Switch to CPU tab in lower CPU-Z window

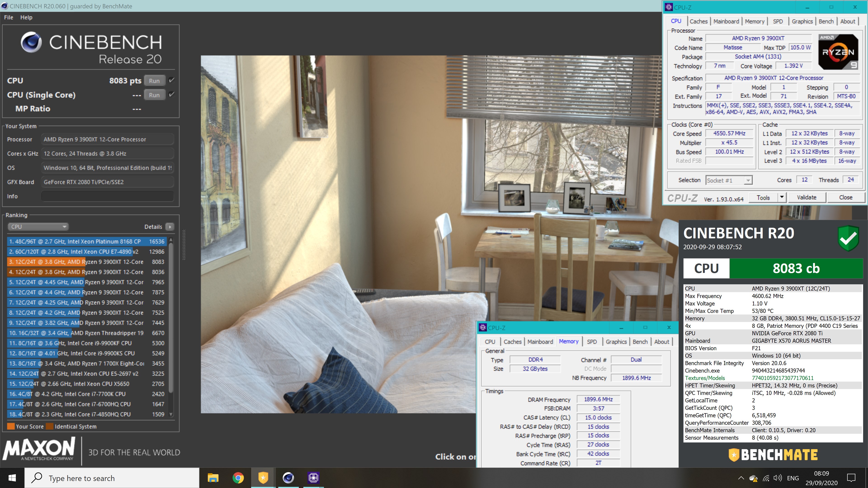click(490, 342)
